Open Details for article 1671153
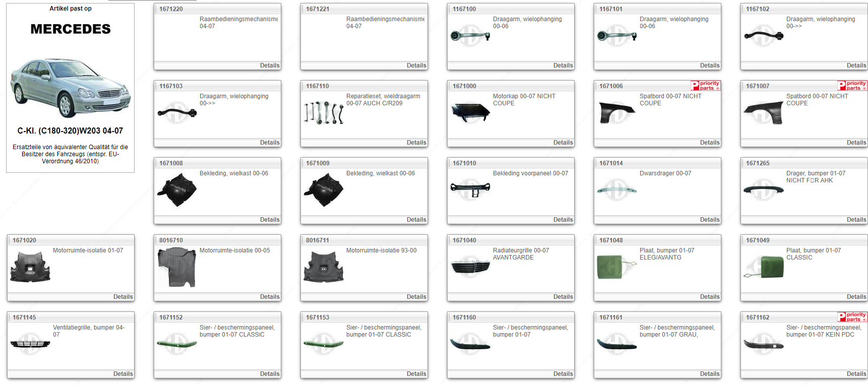This screenshot has height=385, width=868. click(x=416, y=374)
